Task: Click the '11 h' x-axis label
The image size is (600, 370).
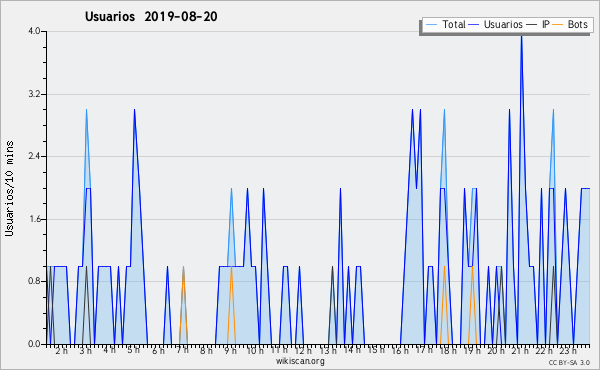Action: (x=279, y=350)
